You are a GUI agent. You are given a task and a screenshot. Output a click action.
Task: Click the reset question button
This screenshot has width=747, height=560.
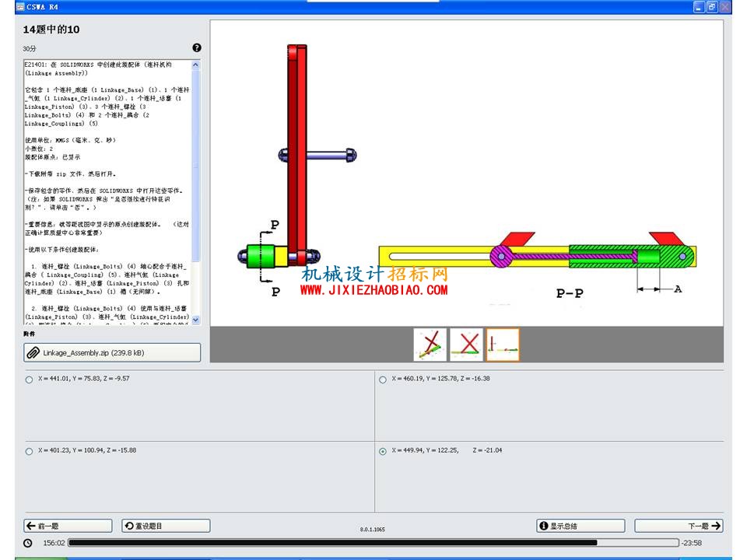pos(166,526)
